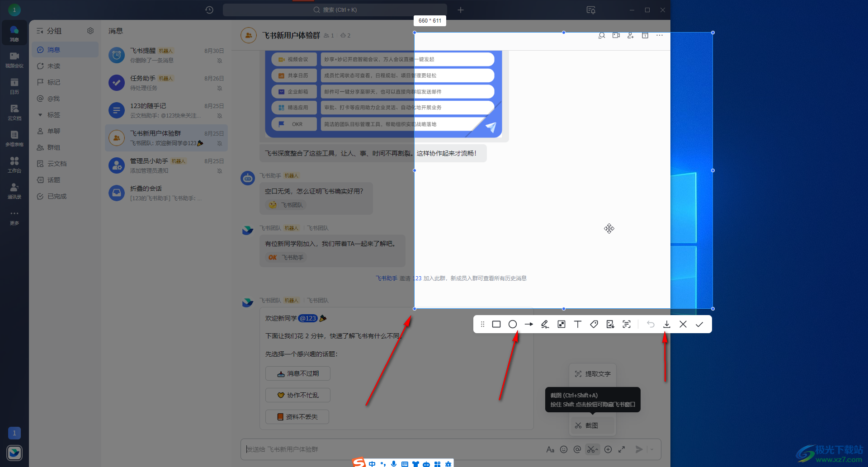Click the 资料不丢失 topic button
Screen dimensions: 868x467
point(297,417)
